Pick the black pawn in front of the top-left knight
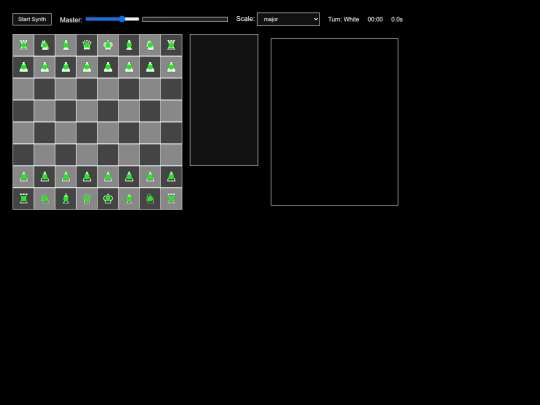This screenshot has height=405, width=540. pos(44,67)
